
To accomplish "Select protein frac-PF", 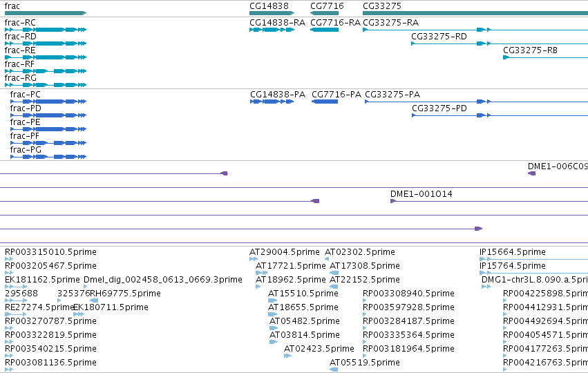I will click(x=48, y=143).
